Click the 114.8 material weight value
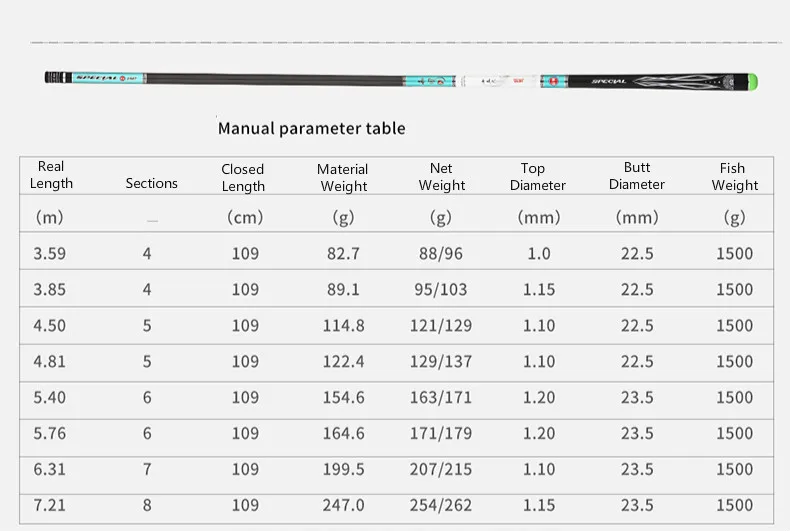 click(344, 326)
